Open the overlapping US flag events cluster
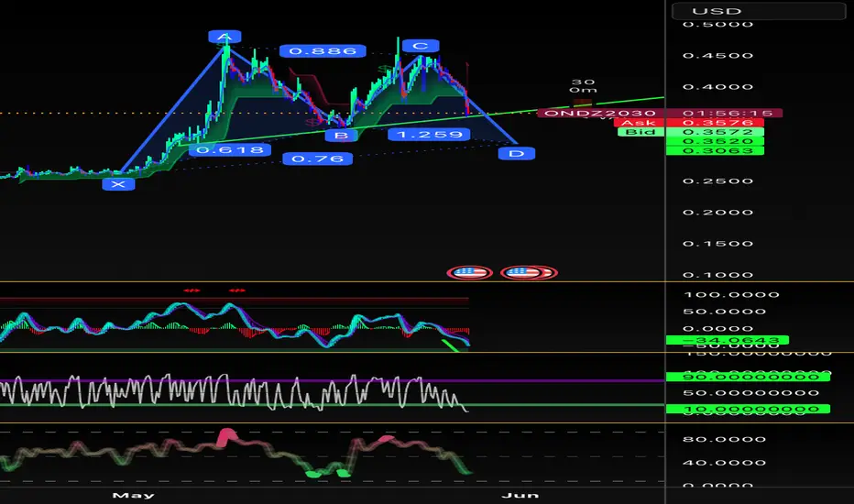Screen dimensions: 854x504 (x=529, y=272)
